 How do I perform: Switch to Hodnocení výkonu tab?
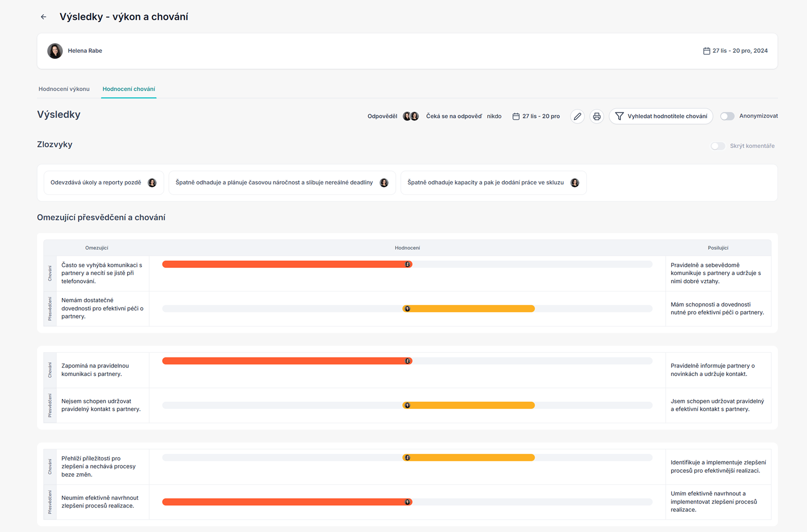(64, 89)
